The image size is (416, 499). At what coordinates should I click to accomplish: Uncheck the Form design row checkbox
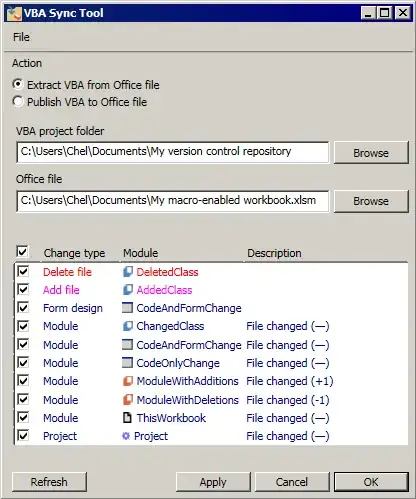[23, 307]
